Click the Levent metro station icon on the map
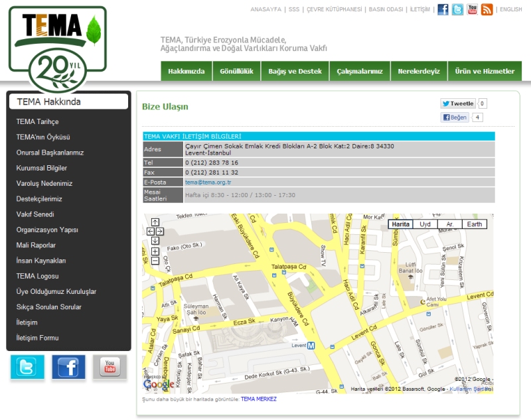Screen dimensions: 531x420 click(311, 346)
